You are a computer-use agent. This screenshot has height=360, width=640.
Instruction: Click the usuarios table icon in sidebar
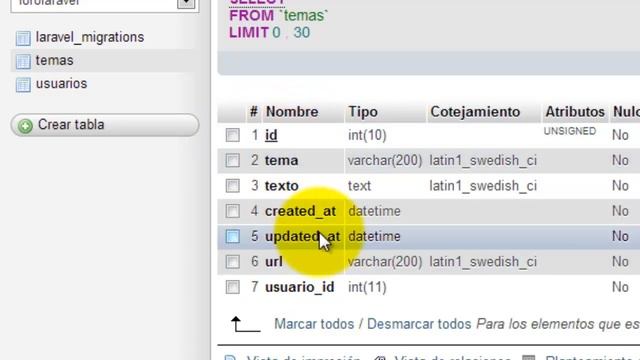23,84
